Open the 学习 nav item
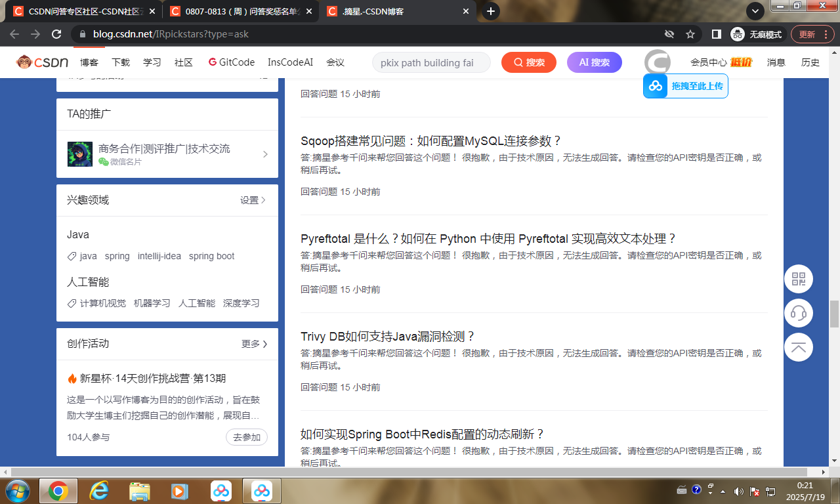Image resolution: width=840 pixels, height=504 pixels. coord(152,62)
